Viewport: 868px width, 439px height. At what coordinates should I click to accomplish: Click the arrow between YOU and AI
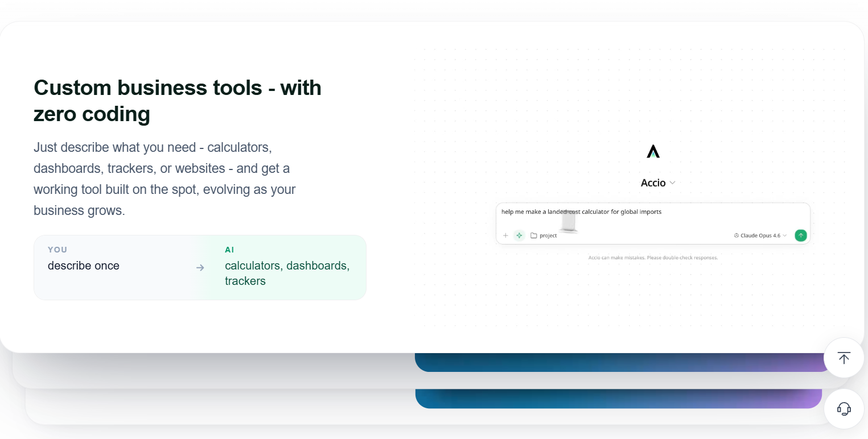point(200,268)
